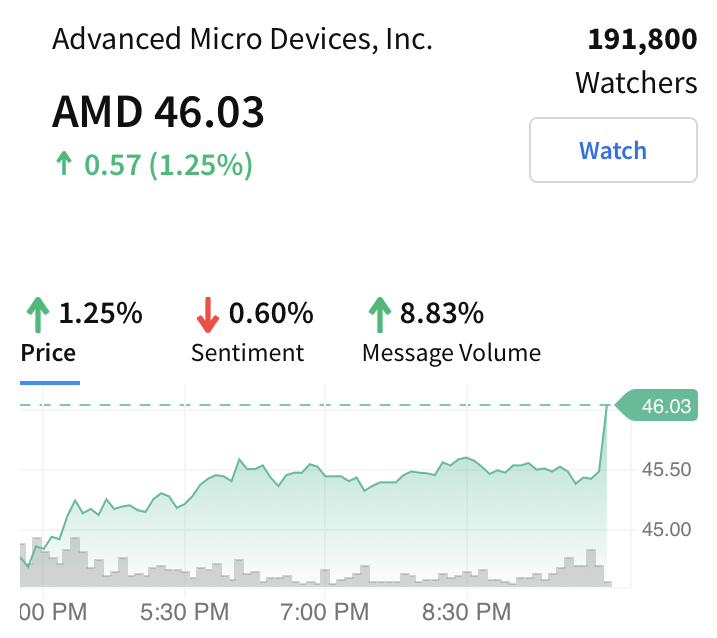
Task: Click the red down arrow beside 0.60%
Action: [x=207, y=315]
